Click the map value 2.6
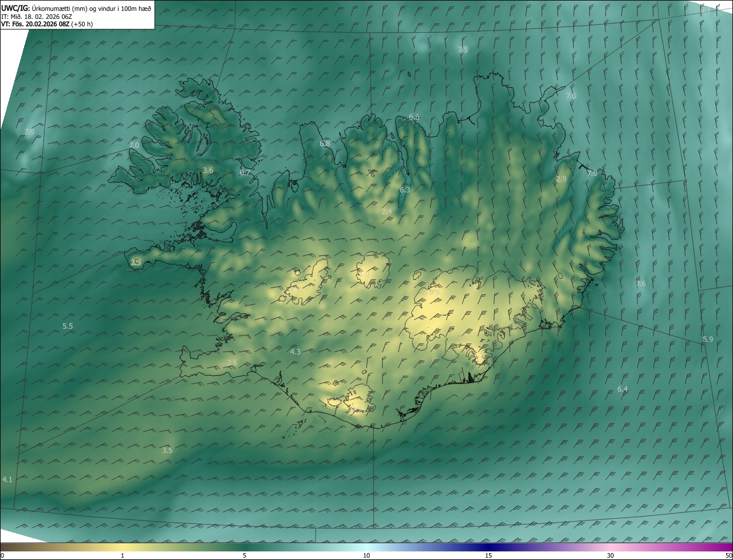The width and height of the screenshot is (733, 560). 232,362
